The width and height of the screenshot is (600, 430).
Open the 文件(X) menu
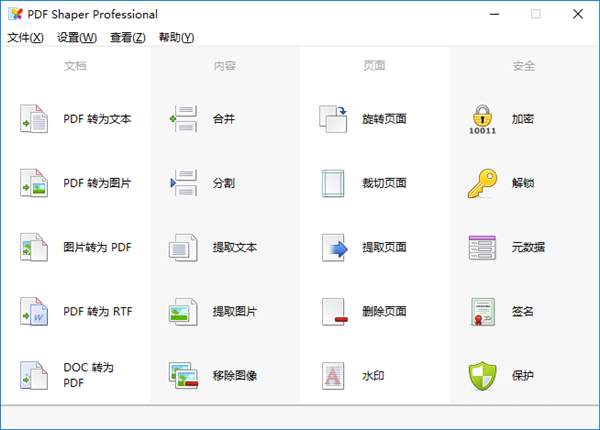(x=25, y=37)
